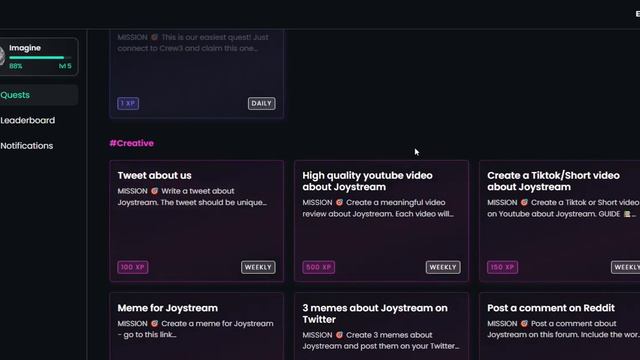Open the Quests section in sidebar
The height and width of the screenshot is (360, 640).
pos(38,95)
